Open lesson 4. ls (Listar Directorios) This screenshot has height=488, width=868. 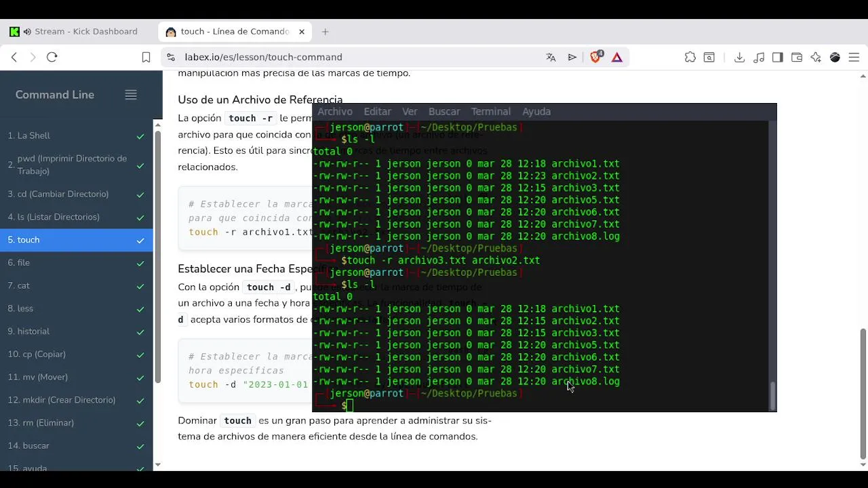(x=77, y=218)
